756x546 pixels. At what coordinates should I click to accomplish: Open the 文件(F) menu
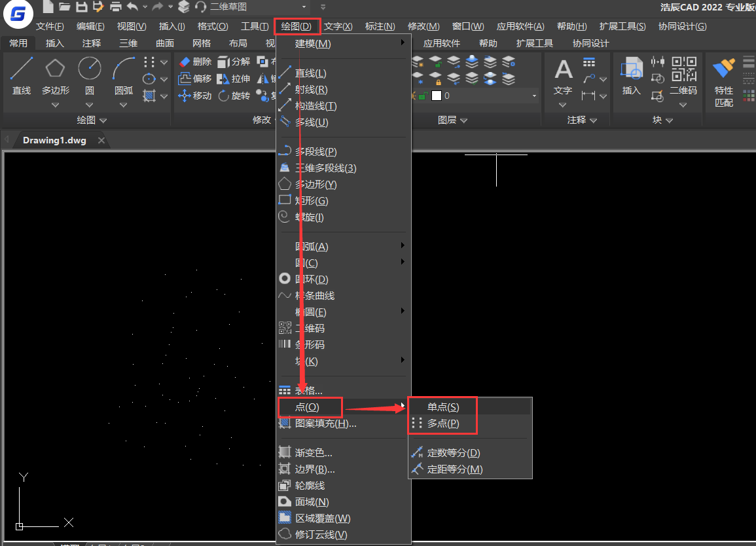50,27
